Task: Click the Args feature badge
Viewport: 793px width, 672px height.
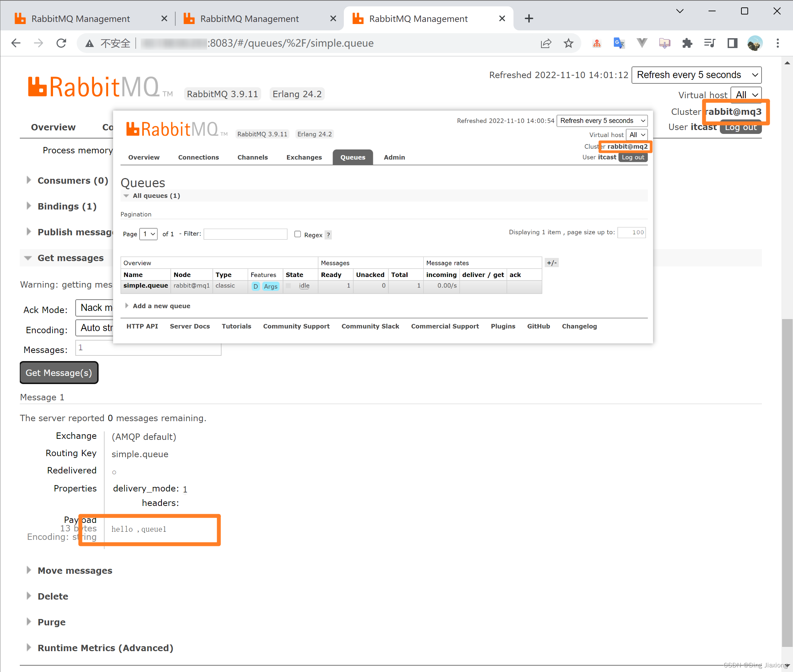Action: pyautogui.click(x=271, y=286)
